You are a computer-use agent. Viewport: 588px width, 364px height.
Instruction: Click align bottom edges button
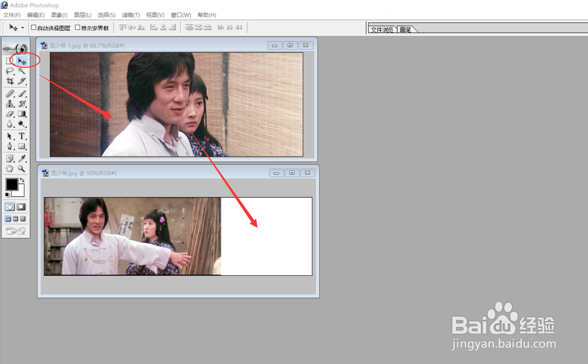point(141,27)
